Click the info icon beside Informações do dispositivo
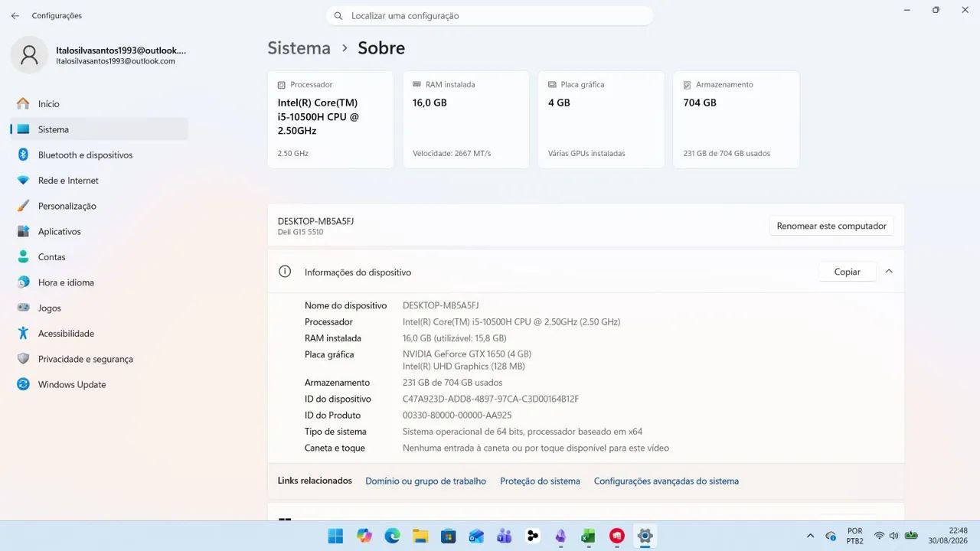The height and width of the screenshot is (551, 980). pyautogui.click(x=285, y=272)
